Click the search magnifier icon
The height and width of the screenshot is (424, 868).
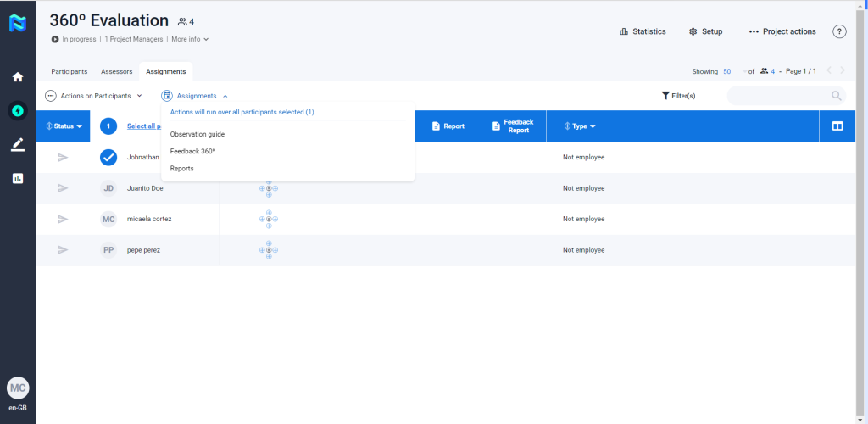click(836, 96)
